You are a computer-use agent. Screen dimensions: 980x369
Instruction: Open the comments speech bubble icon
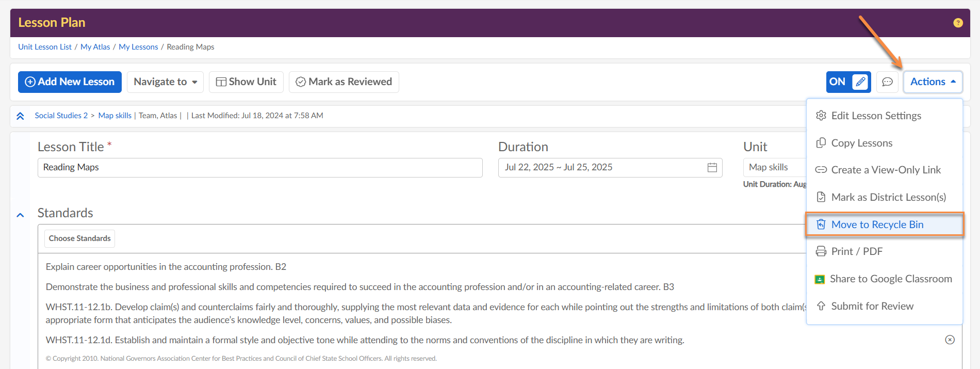pos(887,82)
